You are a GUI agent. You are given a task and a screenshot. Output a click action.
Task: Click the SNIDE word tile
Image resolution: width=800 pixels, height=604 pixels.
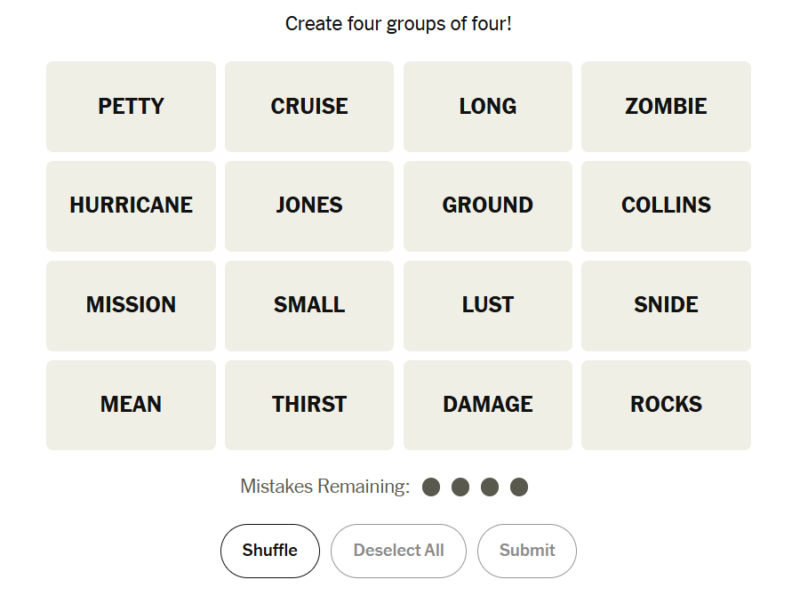point(666,305)
